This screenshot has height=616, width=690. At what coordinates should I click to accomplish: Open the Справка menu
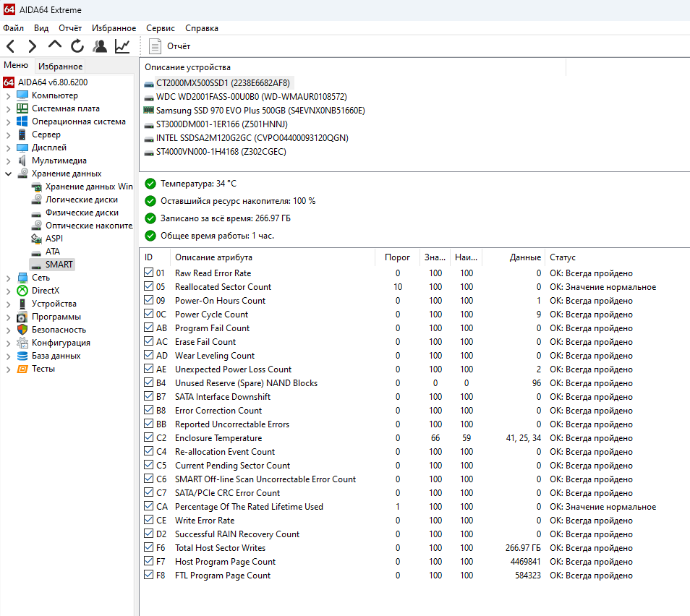coord(202,28)
